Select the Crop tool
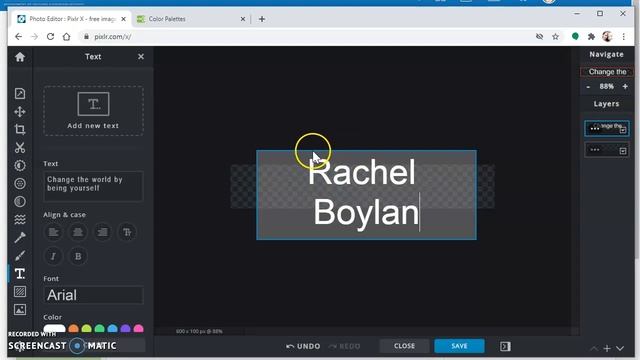 pyautogui.click(x=20, y=129)
